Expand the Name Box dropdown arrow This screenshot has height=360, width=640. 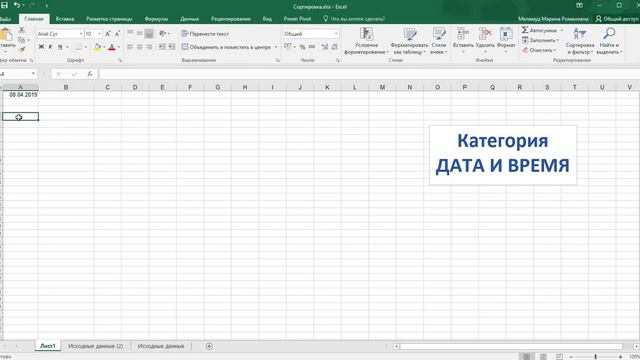(33, 74)
